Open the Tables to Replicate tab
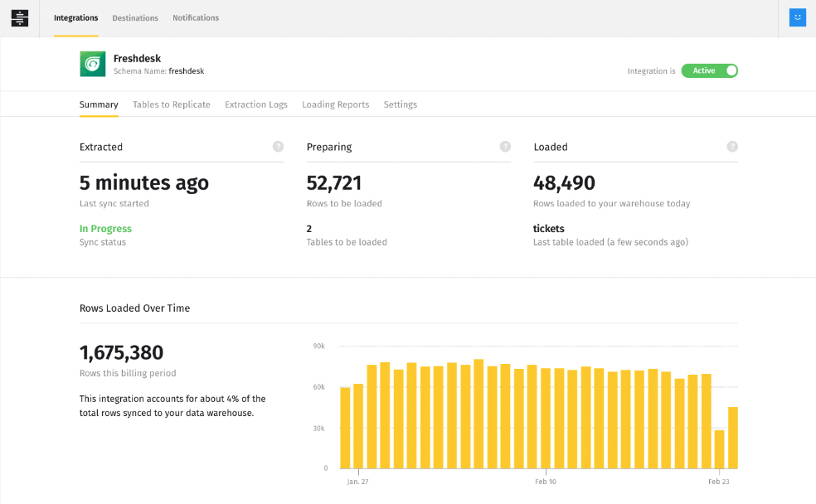Image resolution: width=816 pixels, height=504 pixels. tap(172, 104)
